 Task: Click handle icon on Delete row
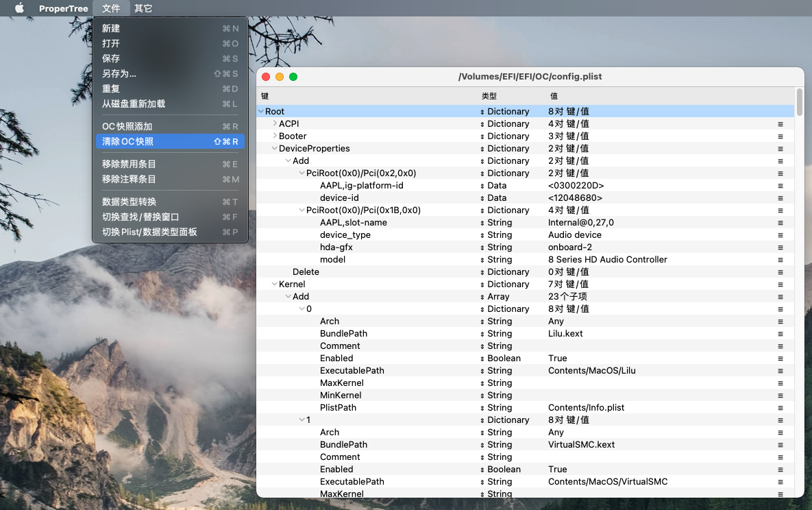[x=780, y=272]
